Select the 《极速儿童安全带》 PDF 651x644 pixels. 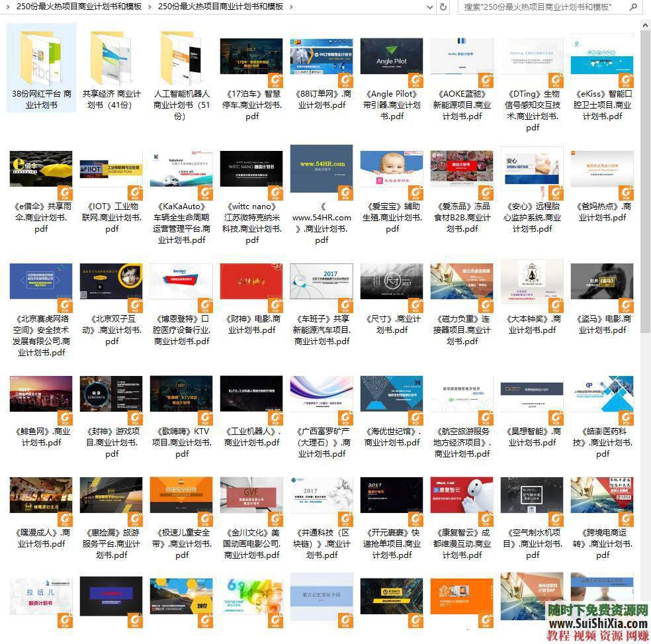click(182, 518)
